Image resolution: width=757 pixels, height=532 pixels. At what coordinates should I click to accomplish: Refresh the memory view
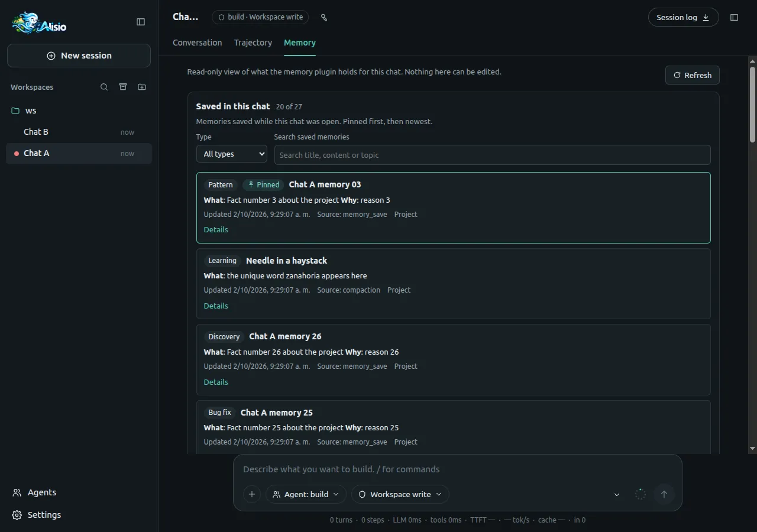[693, 75]
